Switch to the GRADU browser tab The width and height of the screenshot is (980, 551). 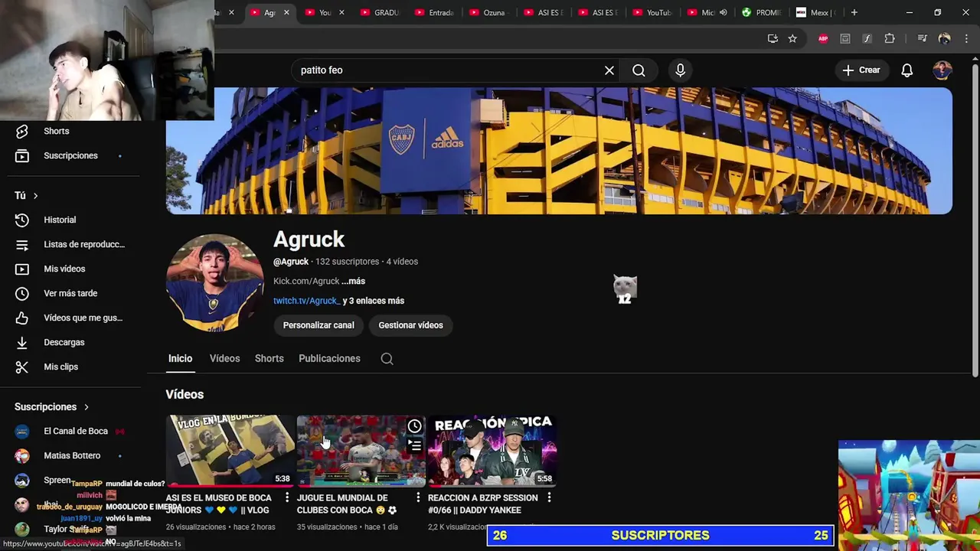pyautogui.click(x=380, y=13)
